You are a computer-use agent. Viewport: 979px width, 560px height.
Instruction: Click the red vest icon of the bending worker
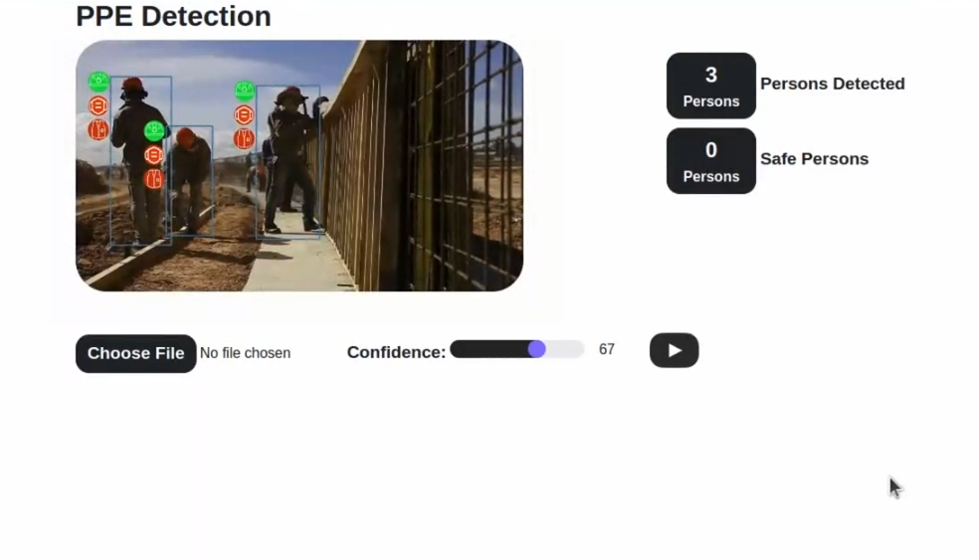[153, 179]
